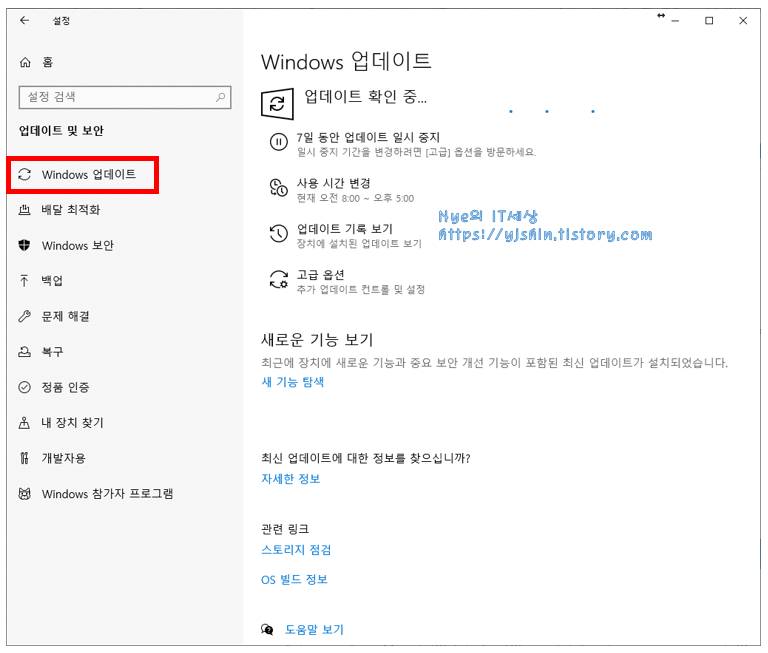Click the Windows 업데이트 sync icon in sidebar

pos(24,174)
